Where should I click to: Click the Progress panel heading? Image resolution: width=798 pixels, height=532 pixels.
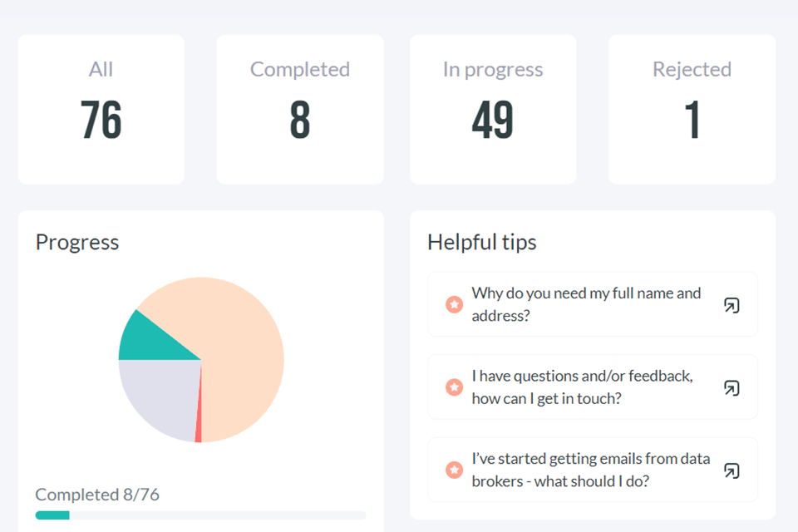[77, 243]
